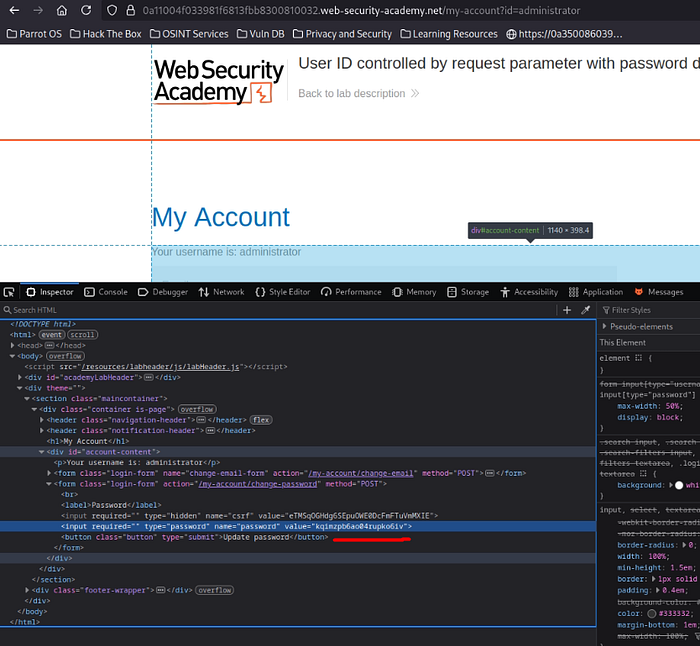Click the padlock site info icon
700x646 pixels.
tap(130, 10)
